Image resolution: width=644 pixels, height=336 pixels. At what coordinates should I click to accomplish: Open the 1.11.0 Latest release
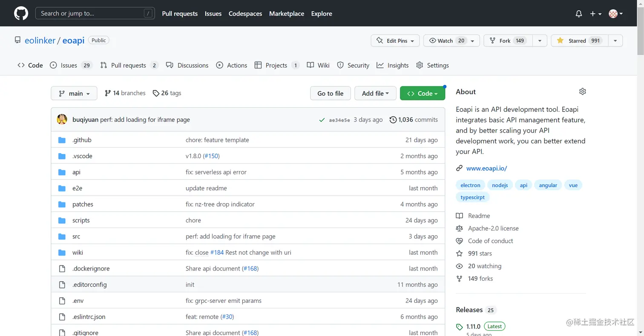click(480, 327)
